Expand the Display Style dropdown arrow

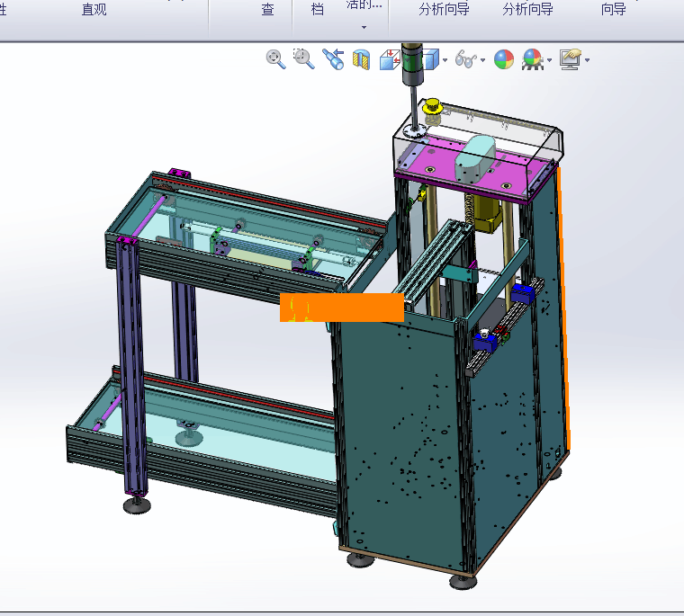point(446,61)
